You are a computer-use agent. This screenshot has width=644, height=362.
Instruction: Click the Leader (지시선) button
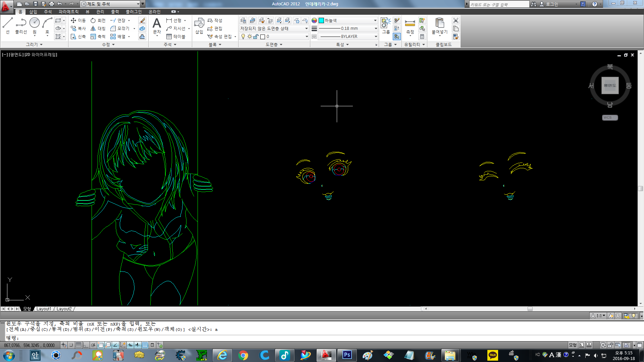click(176, 28)
